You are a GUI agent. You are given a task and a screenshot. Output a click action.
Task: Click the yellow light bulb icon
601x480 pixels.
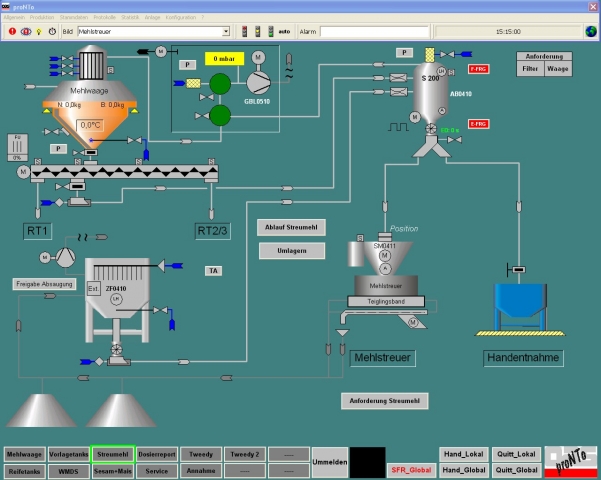pyautogui.click(x=39, y=31)
